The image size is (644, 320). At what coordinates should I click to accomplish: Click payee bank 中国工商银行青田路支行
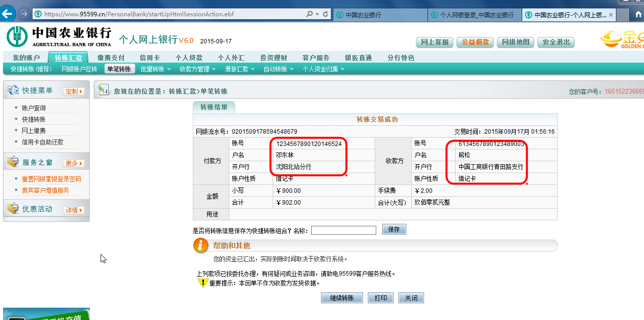click(491, 167)
